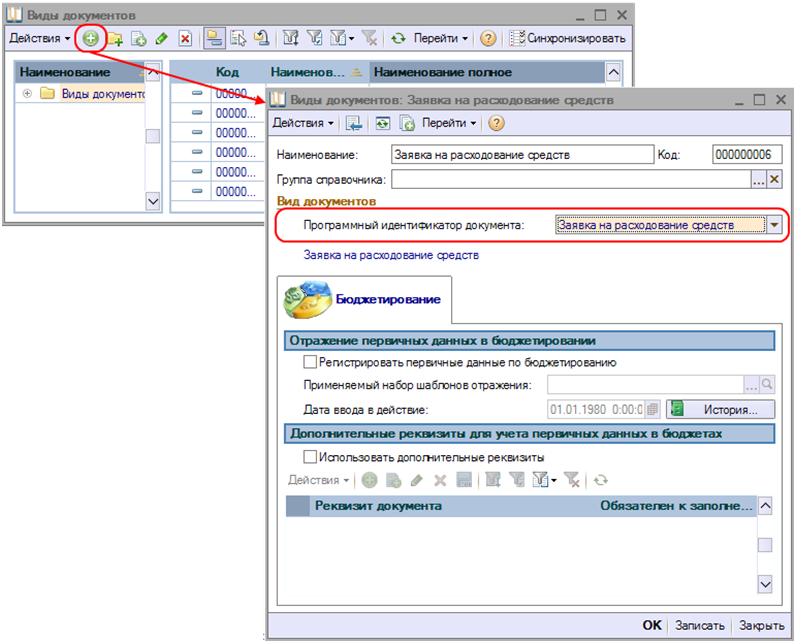
Task: Open Действия menu in the Заявка dialog
Action: tap(304, 123)
